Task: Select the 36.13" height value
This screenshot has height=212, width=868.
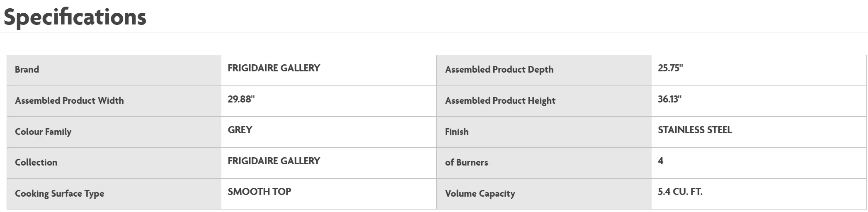Action: 669,99
